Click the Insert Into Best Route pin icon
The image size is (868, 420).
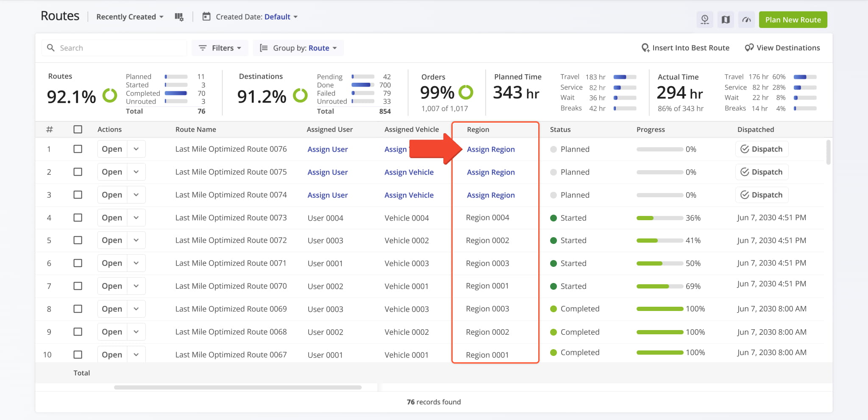click(645, 48)
